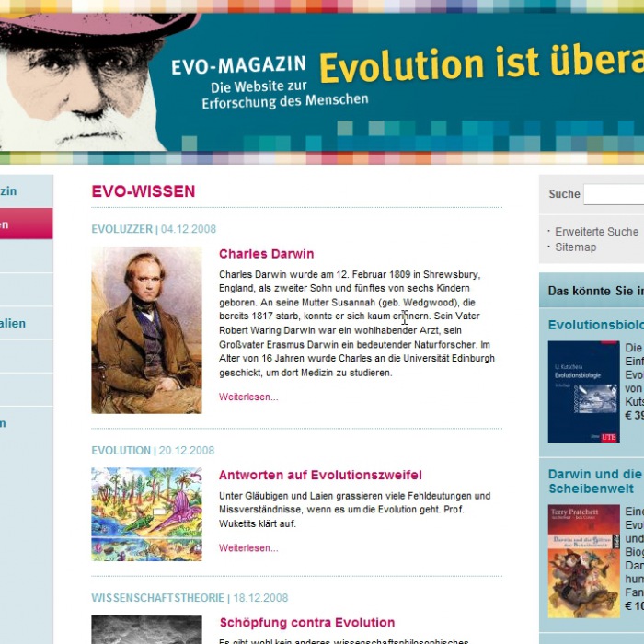
Task: Click the Evolutionsbiologie book cover
Action: [583, 391]
